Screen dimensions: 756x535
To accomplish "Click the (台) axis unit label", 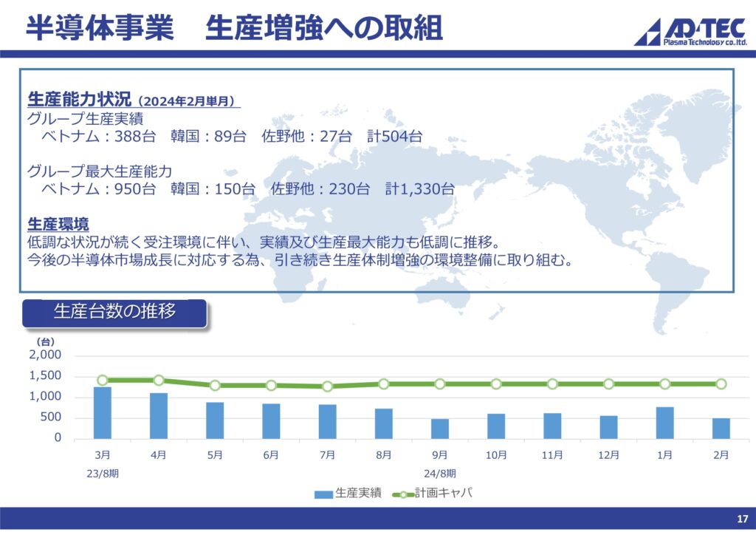I will [46, 341].
